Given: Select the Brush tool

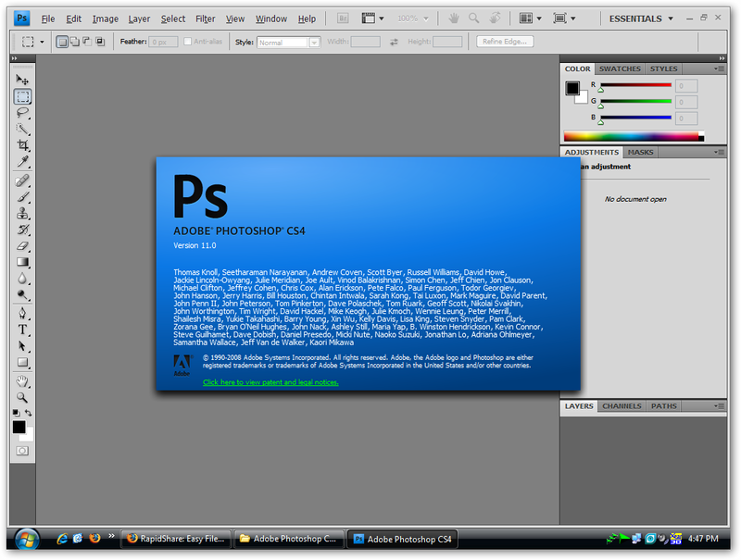Looking at the screenshot, I should 22,197.
